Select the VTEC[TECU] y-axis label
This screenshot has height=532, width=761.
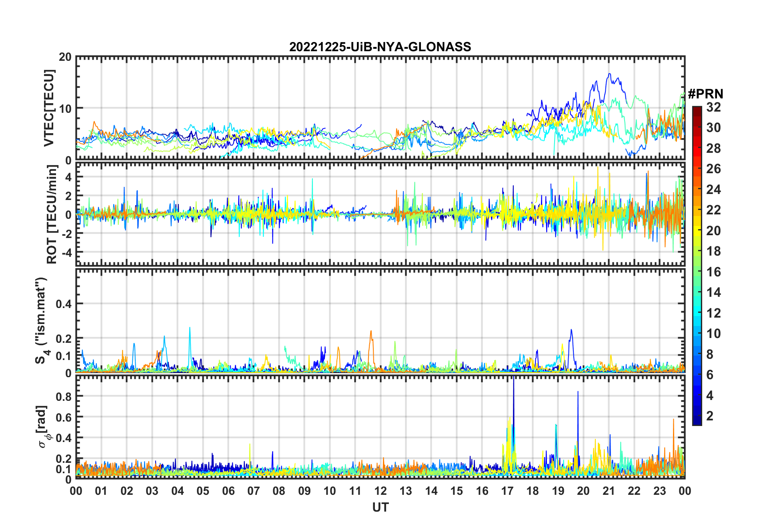tap(49, 108)
